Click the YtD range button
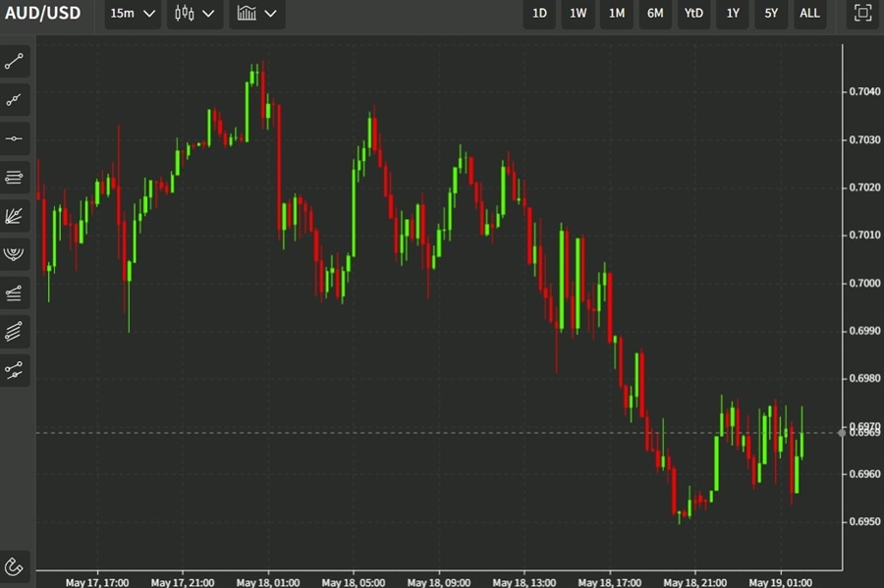 [x=693, y=14]
